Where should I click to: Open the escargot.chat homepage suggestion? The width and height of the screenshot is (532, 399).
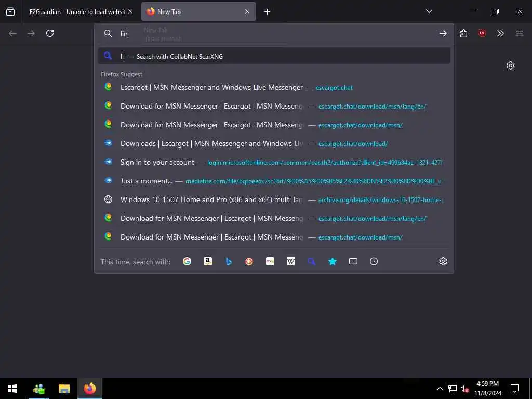point(274,87)
